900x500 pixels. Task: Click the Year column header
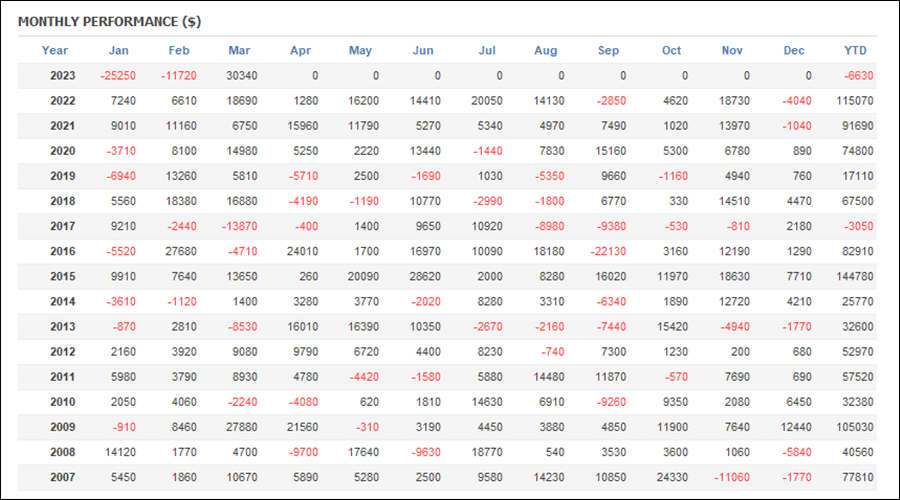coord(55,51)
